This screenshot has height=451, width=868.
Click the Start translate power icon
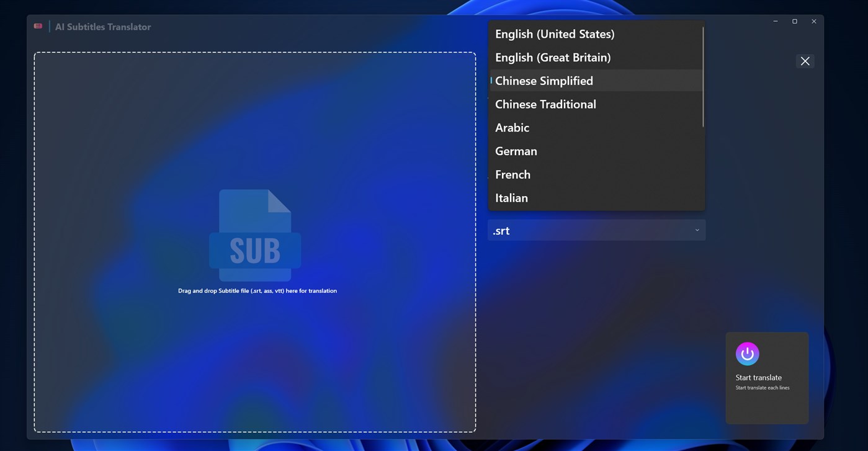click(x=747, y=354)
